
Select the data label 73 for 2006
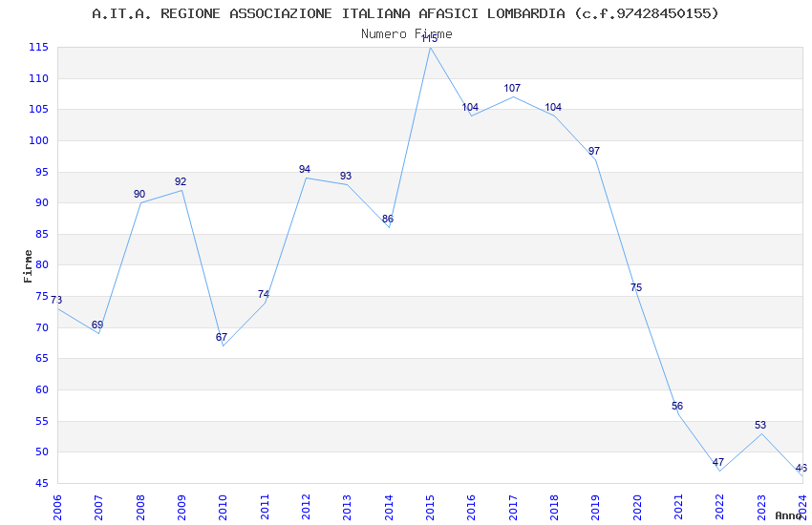pyautogui.click(x=56, y=300)
